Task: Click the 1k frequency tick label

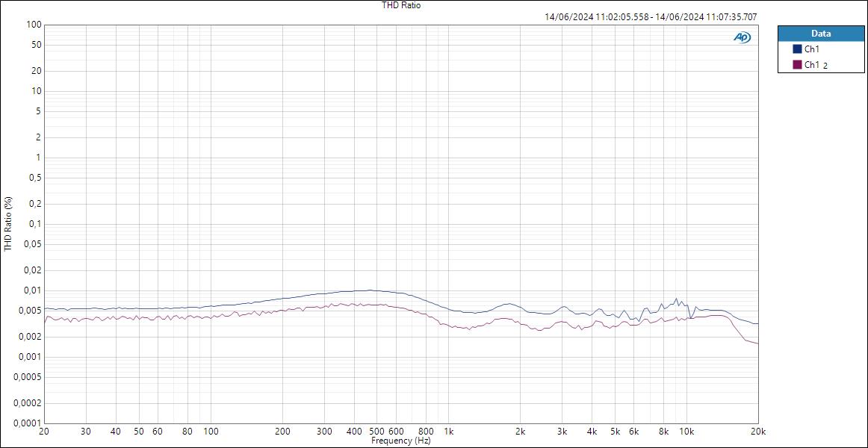Action: (x=448, y=431)
